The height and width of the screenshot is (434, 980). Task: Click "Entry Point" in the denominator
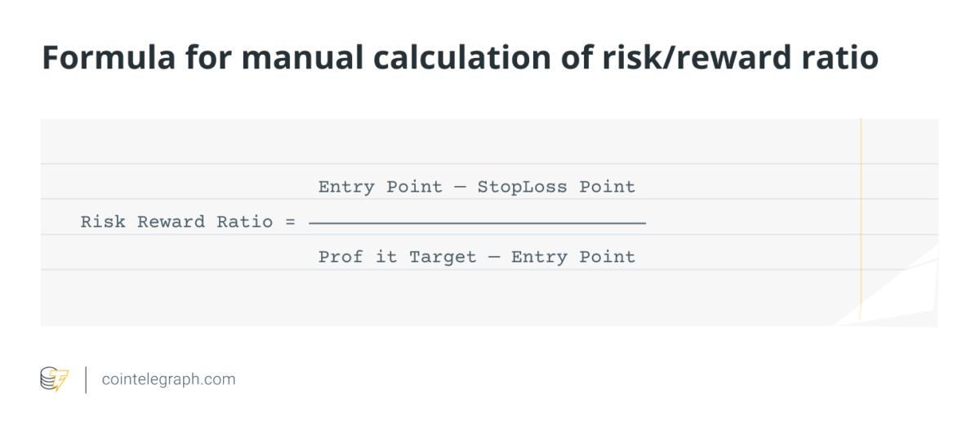pyautogui.click(x=573, y=257)
